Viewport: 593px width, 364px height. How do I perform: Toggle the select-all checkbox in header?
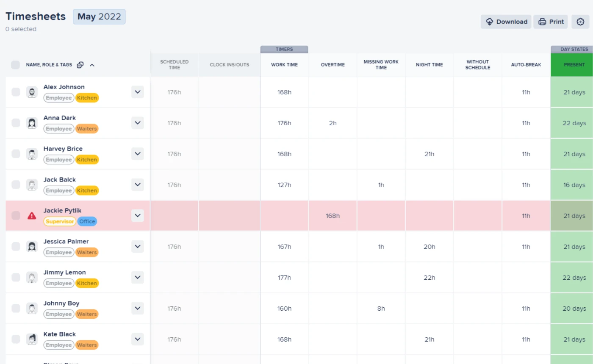[16, 65]
